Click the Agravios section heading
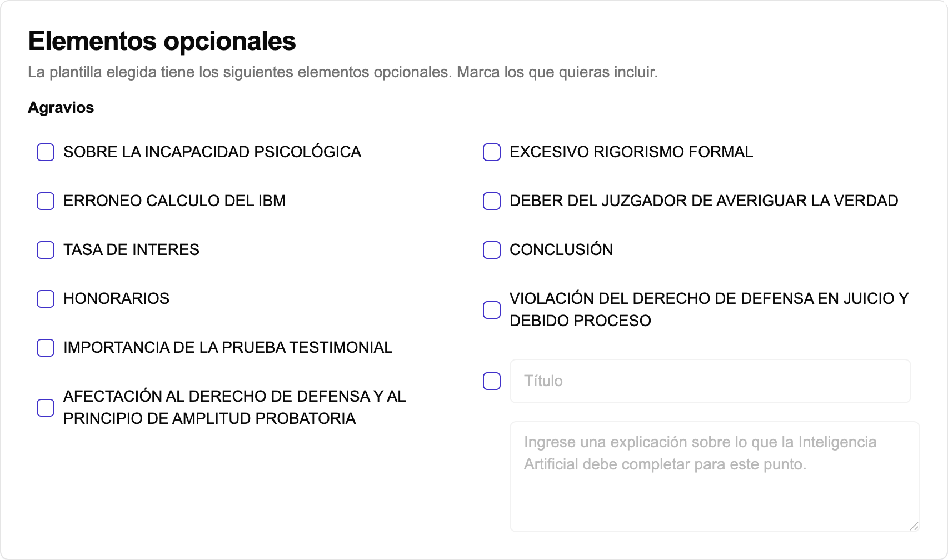 pos(61,108)
